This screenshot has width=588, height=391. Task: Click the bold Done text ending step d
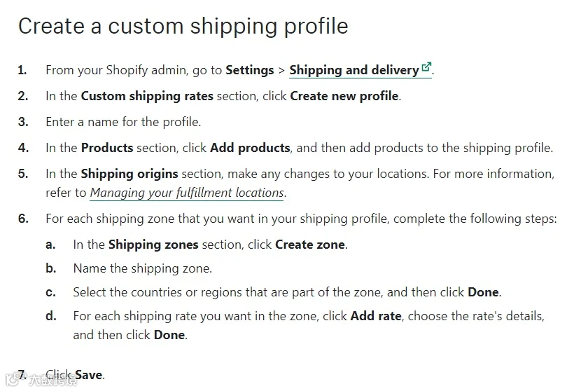tap(169, 335)
